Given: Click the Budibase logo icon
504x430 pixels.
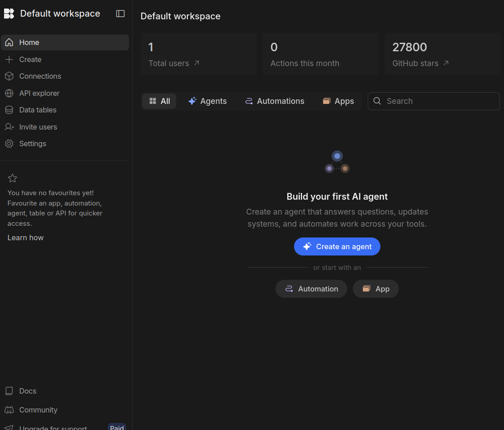Looking at the screenshot, I should tap(9, 13).
